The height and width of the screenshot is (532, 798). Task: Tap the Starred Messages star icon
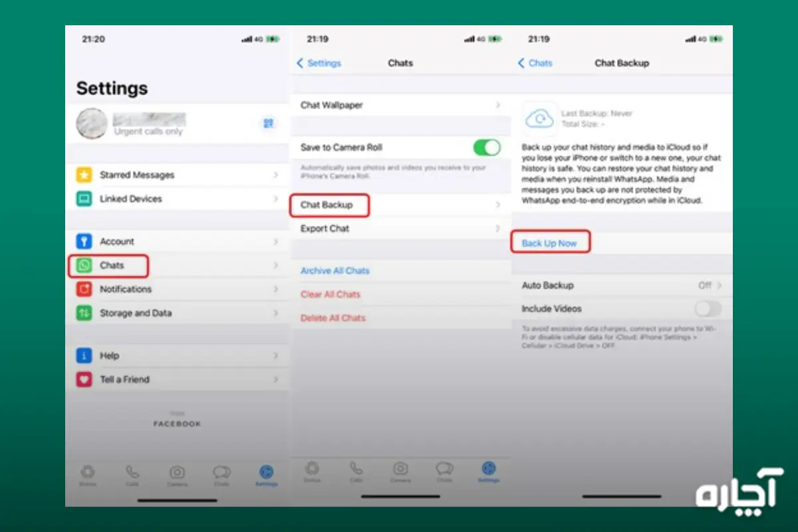84,174
